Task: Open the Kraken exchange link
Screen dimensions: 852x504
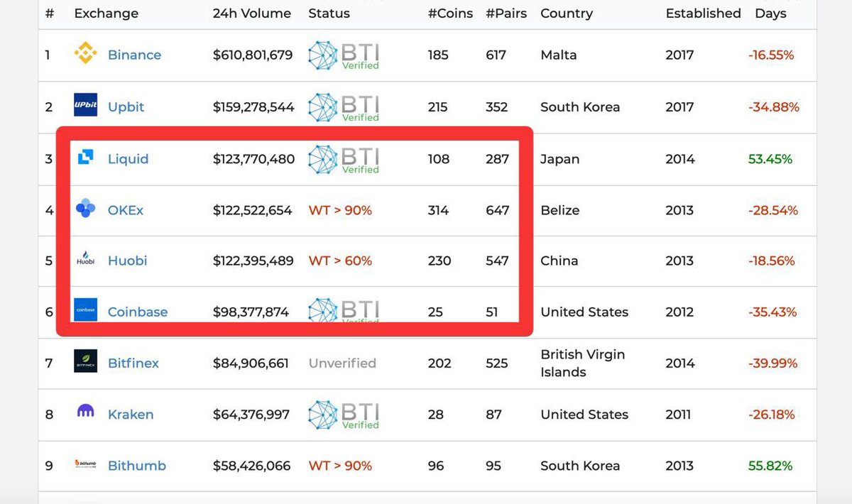Action: (131, 415)
